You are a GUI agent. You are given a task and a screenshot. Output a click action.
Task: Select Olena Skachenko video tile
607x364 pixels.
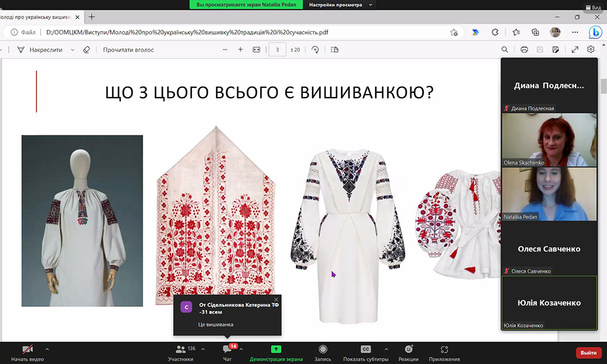tap(549, 140)
